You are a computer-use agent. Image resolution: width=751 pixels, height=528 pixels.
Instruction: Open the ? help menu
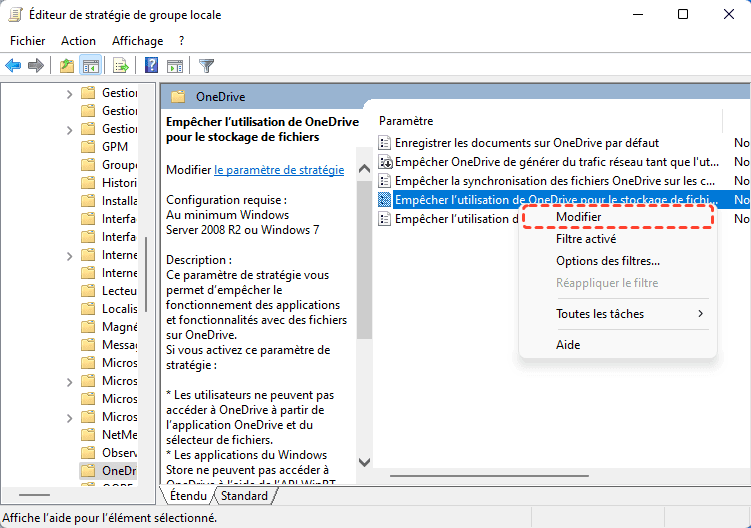[182, 41]
